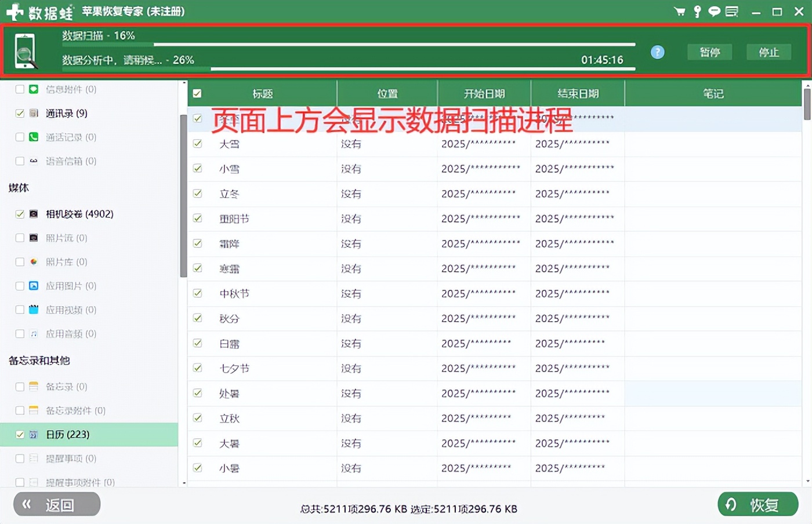Click the blue help question mark icon
The width and height of the screenshot is (812, 524).
657,52
